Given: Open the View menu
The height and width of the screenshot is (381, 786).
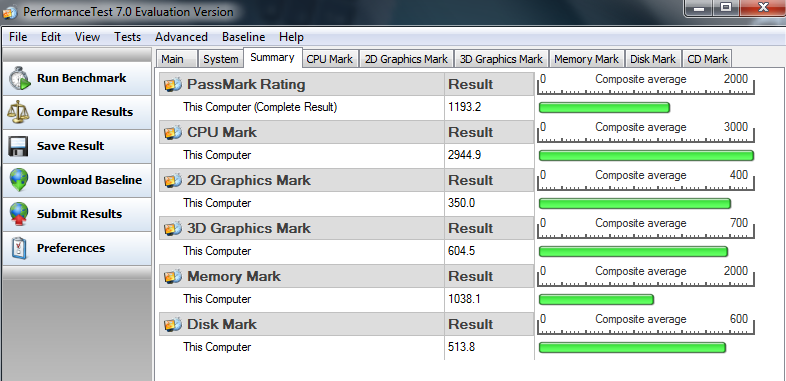Looking at the screenshot, I should click(87, 37).
